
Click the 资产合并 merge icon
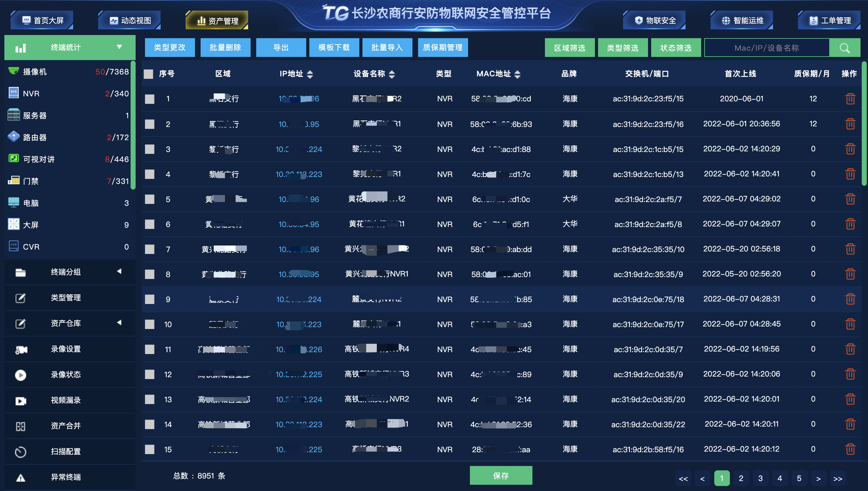tap(21, 427)
